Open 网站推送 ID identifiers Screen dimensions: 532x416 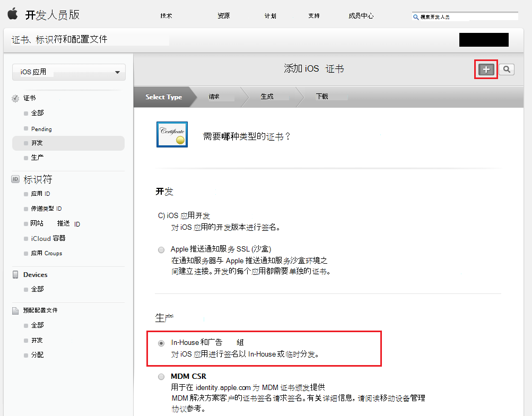[x=55, y=223]
